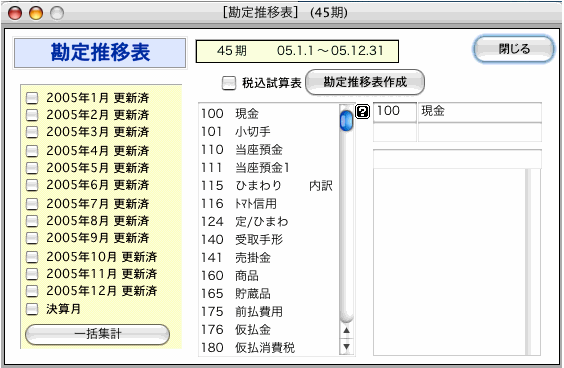This screenshot has height=368, width=564.
Task: Toggle the 税込試算表 checkbox
Action: click(x=229, y=83)
